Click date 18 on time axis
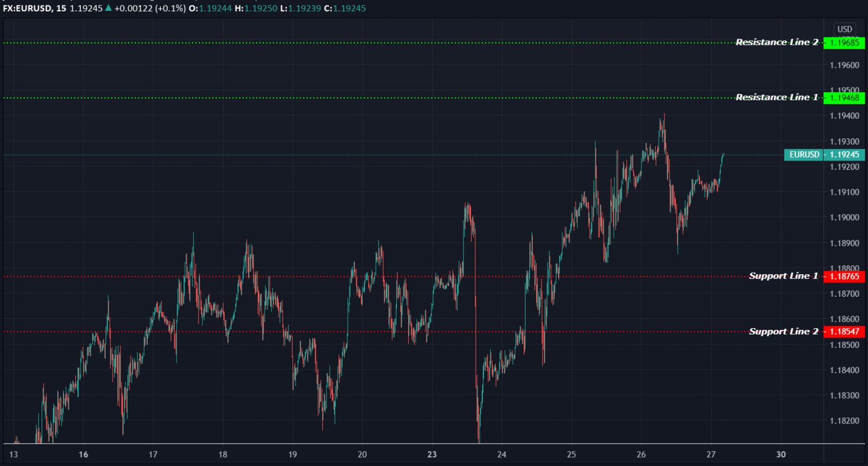Screen dimensions: 868x466 click(223, 455)
